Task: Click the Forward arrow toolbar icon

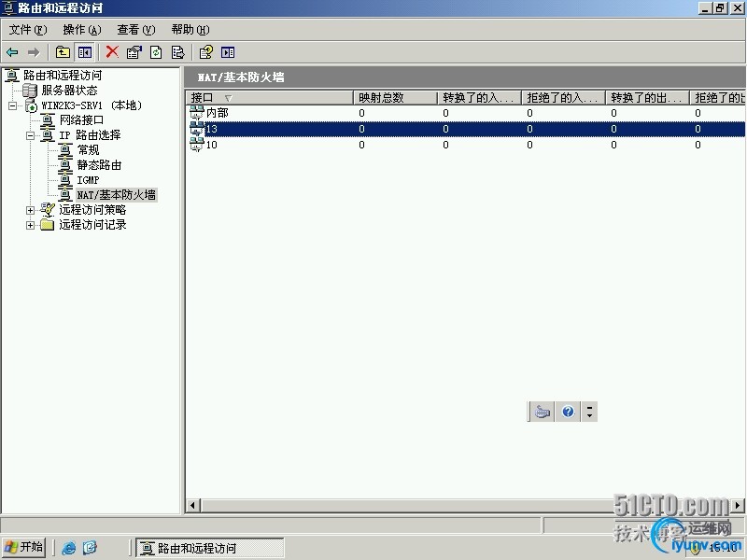Action: pyautogui.click(x=34, y=52)
